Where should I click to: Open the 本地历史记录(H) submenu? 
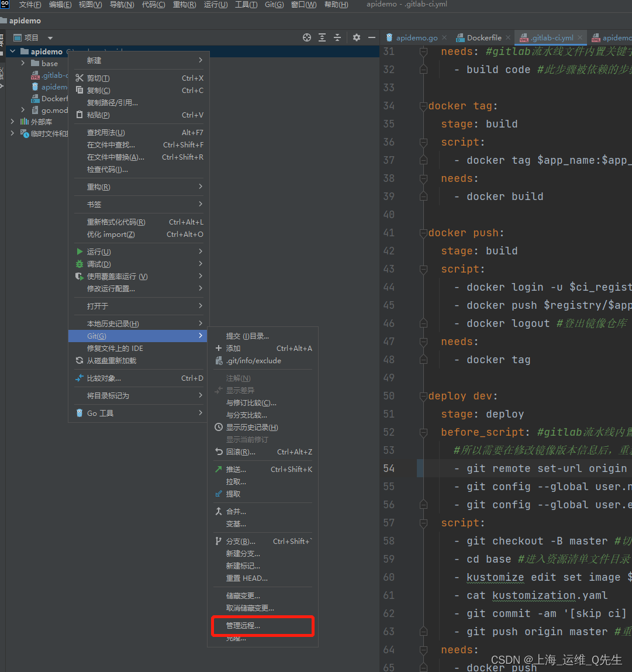pos(139,323)
